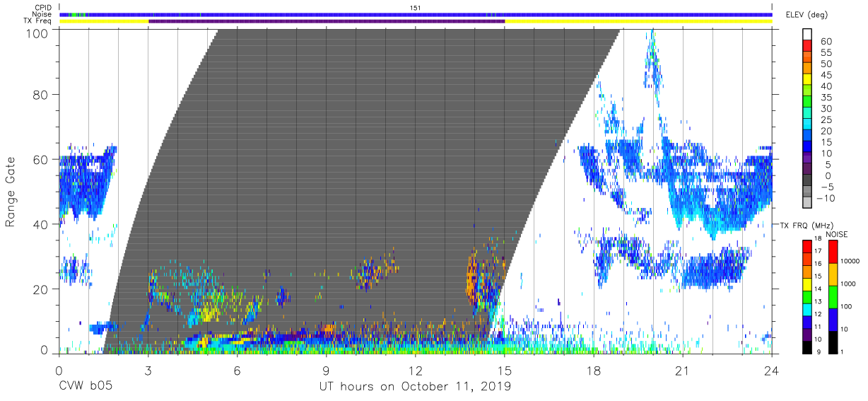
Task: Click the 'NOISE' colorbar title
Action: coord(836,234)
